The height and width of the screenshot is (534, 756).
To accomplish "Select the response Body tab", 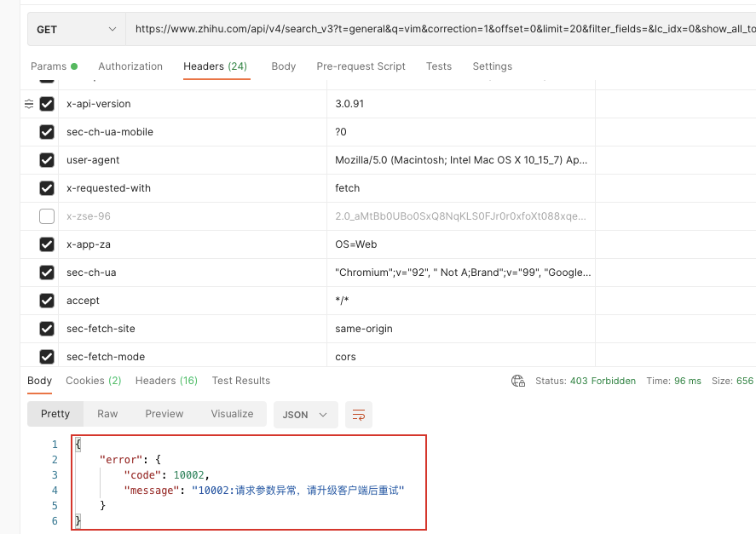I will (x=39, y=381).
